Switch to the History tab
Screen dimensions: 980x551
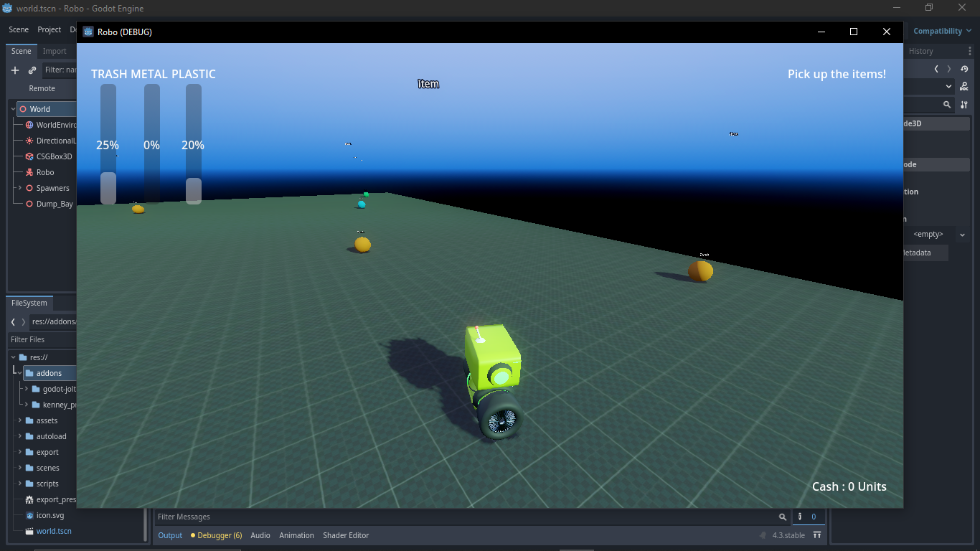click(x=921, y=51)
